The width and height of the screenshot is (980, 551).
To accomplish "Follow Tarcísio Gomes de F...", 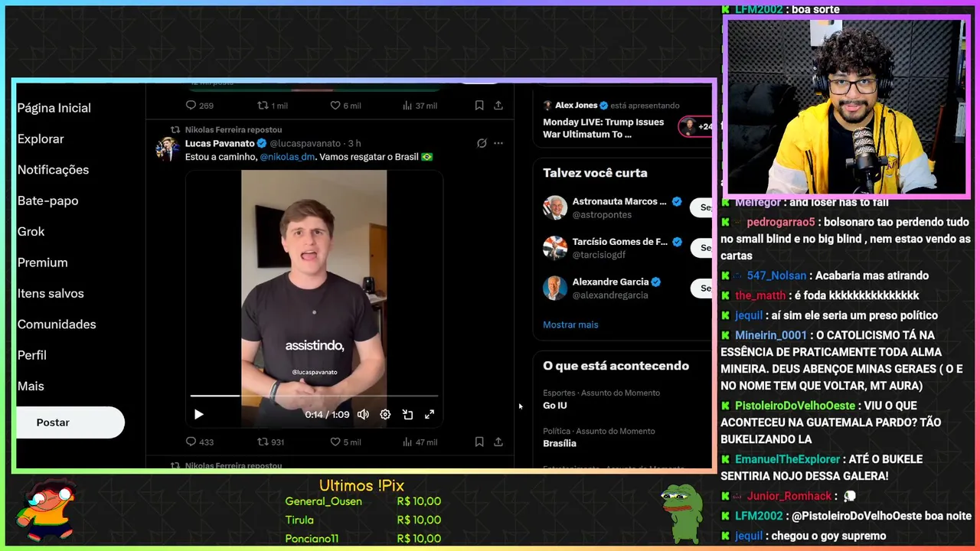I will [x=703, y=248].
